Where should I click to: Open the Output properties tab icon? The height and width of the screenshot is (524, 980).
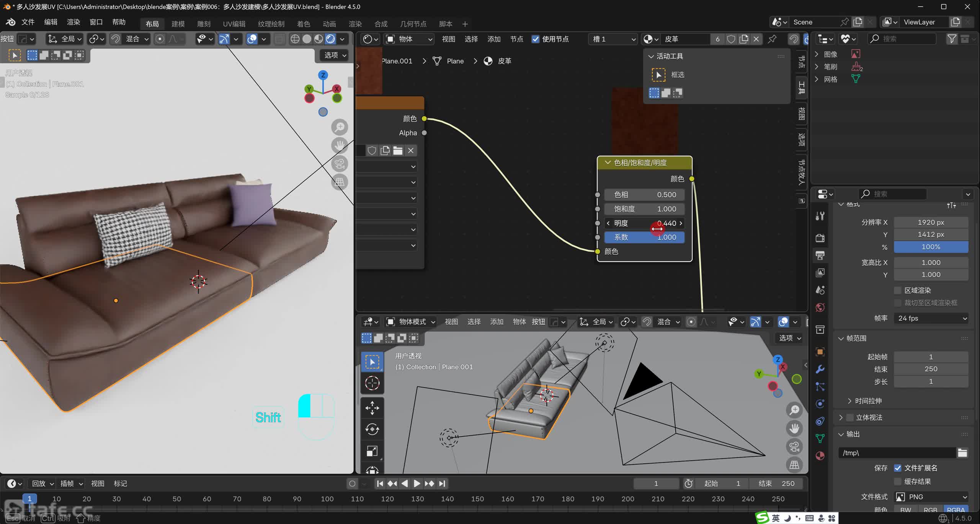820,255
